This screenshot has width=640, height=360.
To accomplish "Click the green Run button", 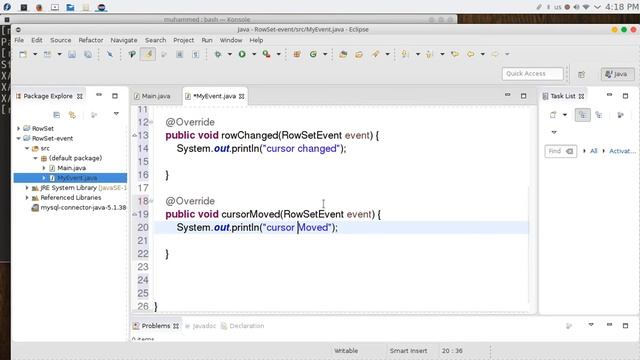I will click(242, 54).
